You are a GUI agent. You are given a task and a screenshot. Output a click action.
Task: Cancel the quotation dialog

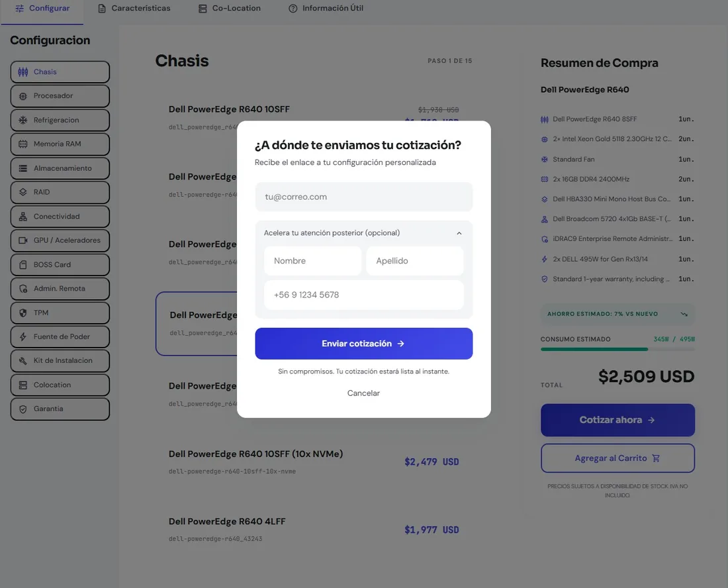click(x=363, y=393)
